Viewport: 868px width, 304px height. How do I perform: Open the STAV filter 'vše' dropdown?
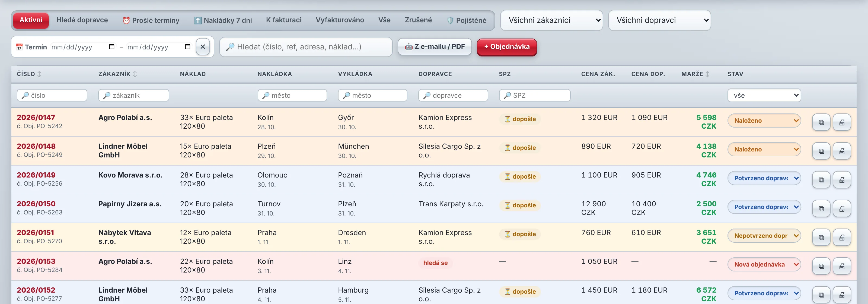pos(764,95)
